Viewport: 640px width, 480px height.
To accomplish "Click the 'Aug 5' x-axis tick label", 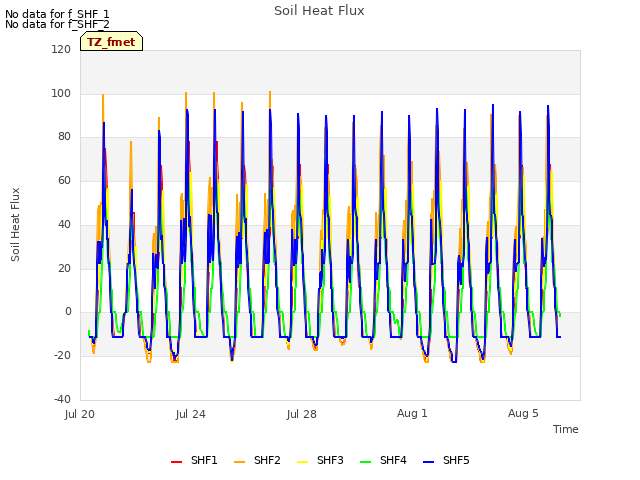I will click(x=523, y=413).
